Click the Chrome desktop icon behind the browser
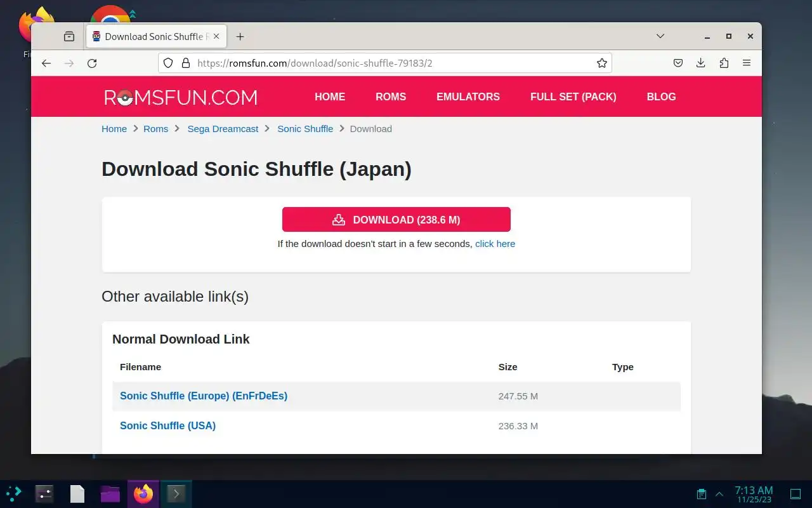The image size is (812, 508). [x=112, y=14]
